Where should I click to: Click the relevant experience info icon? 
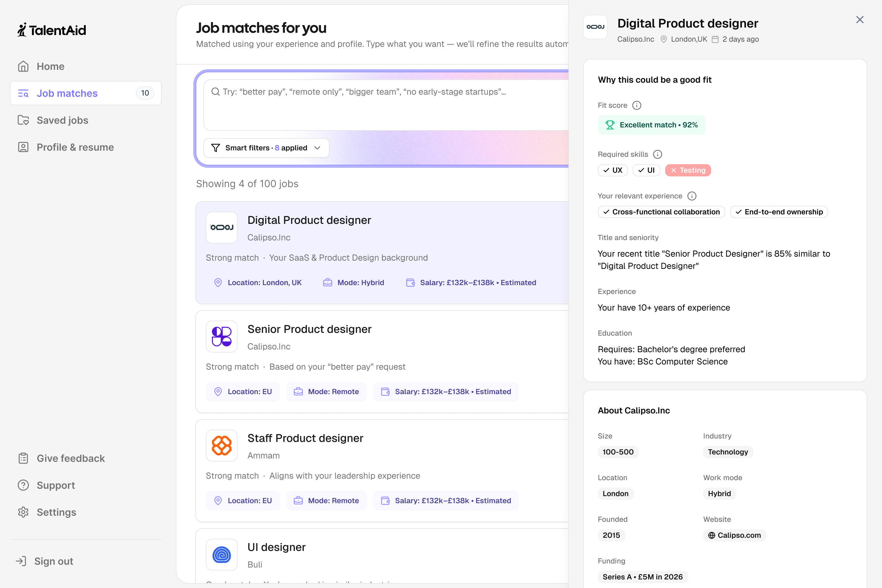click(692, 196)
